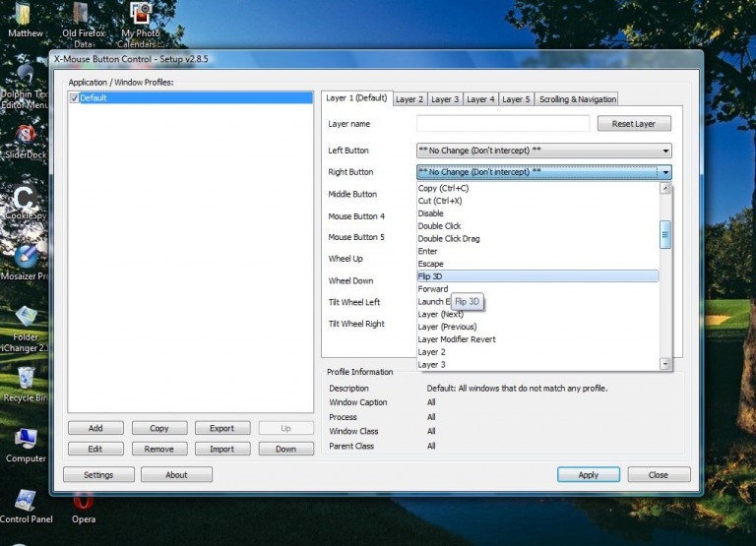
Task: Choose the Layer 2 list option
Action: pos(537,352)
